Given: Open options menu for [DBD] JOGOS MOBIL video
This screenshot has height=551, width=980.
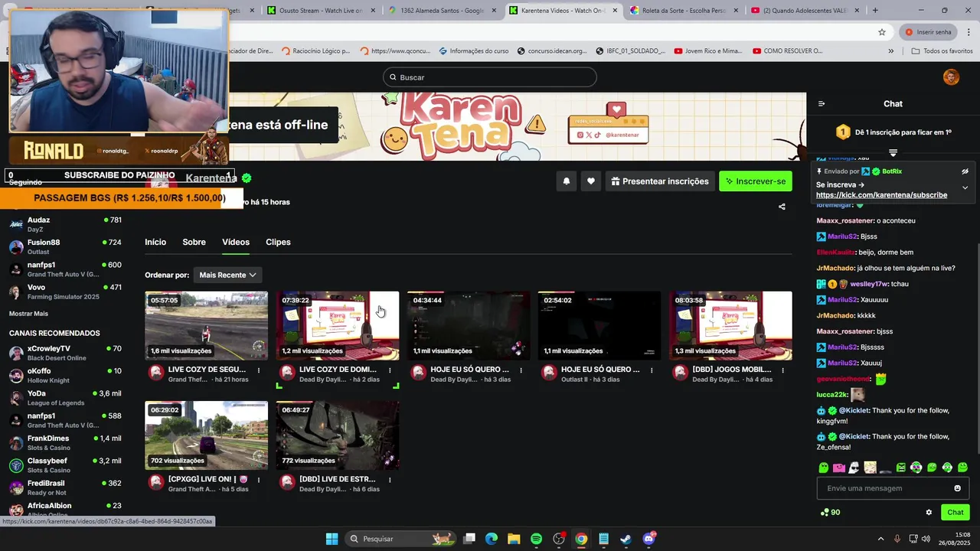Looking at the screenshot, I should (782, 370).
